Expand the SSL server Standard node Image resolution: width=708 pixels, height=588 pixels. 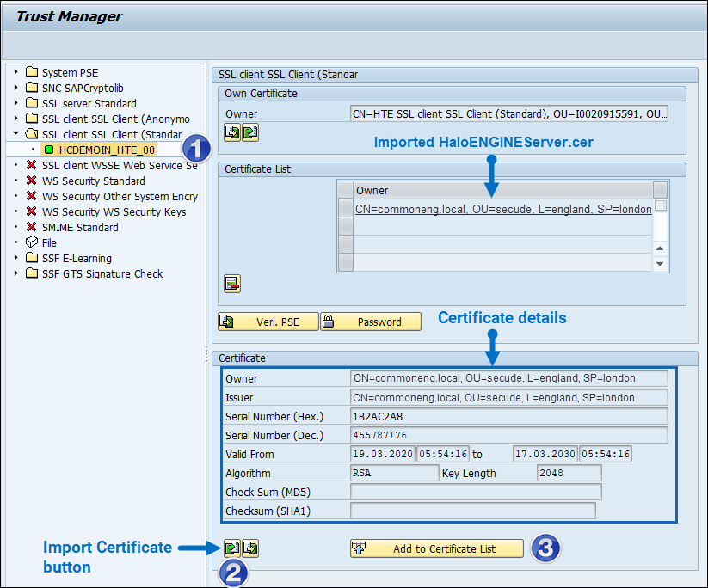click(15, 103)
